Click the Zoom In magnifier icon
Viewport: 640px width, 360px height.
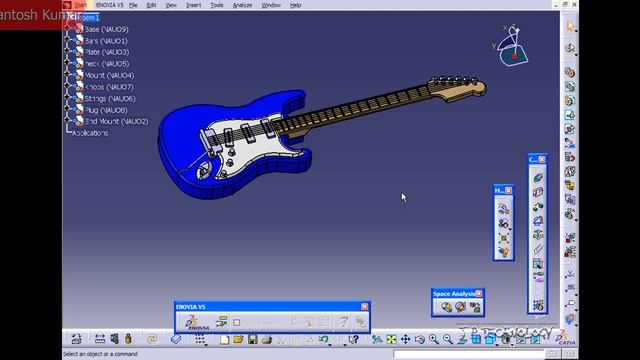coord(433,339)
